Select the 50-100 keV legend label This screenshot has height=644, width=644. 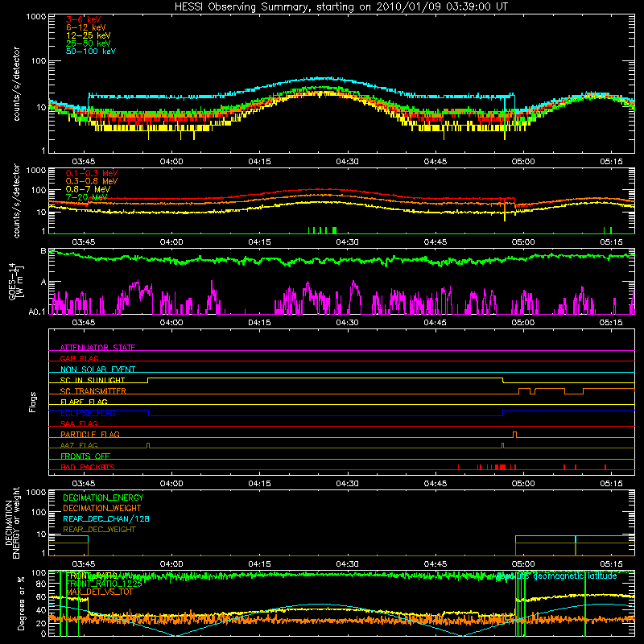(91, 52)
